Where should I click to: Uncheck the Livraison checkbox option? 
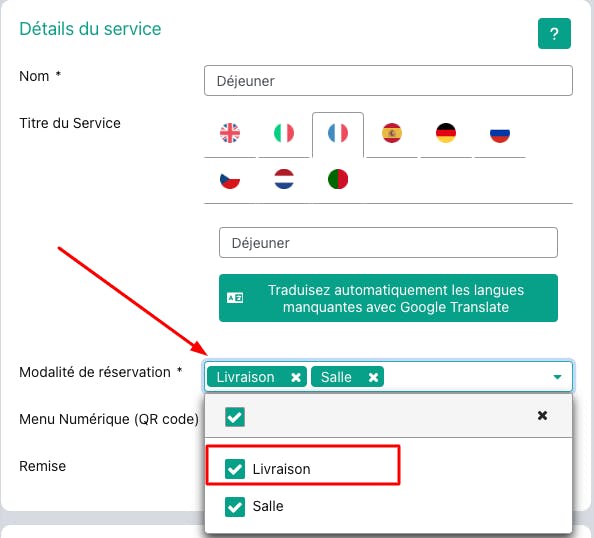pyautogui.click(x=235, y=469)
